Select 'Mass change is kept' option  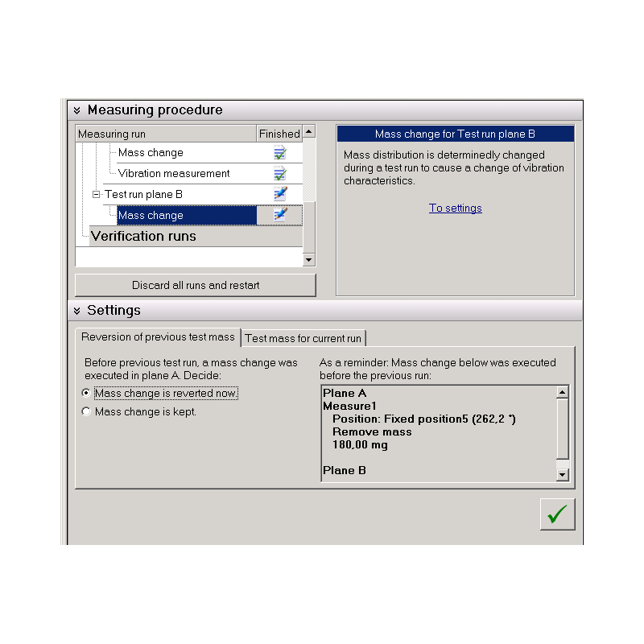pyautogui.click(x=86, y=412)
